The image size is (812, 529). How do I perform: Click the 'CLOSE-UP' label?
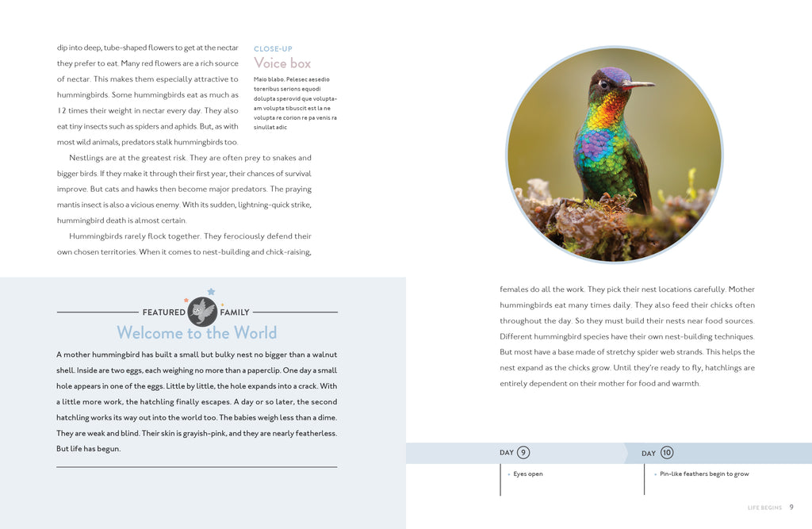[273, 48]
